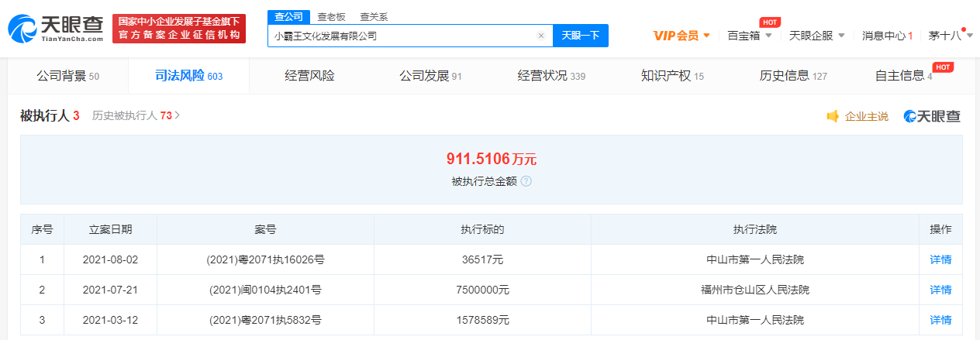This screenshot has width=980, height=340.
Task: Click the help question mark beside 被执行总金额
Action: pyautogui.click(x=526, y=181)
